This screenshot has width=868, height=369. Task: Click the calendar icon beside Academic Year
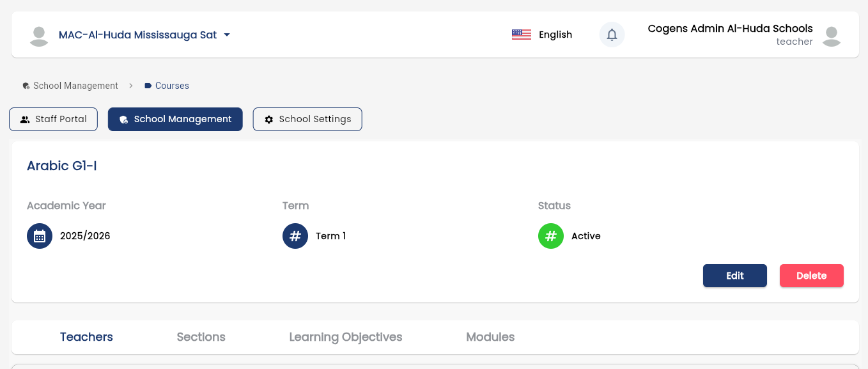tap(40, 236)
